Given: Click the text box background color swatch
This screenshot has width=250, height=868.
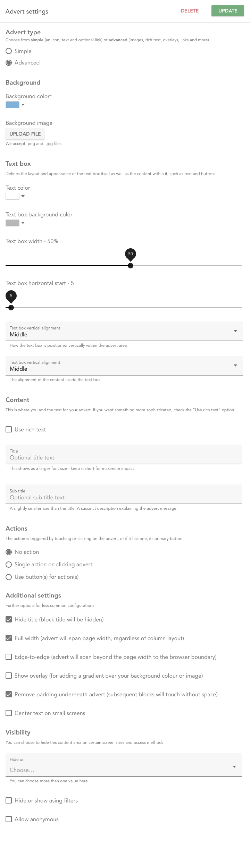Looking at the screenshot, I should 12,223.
